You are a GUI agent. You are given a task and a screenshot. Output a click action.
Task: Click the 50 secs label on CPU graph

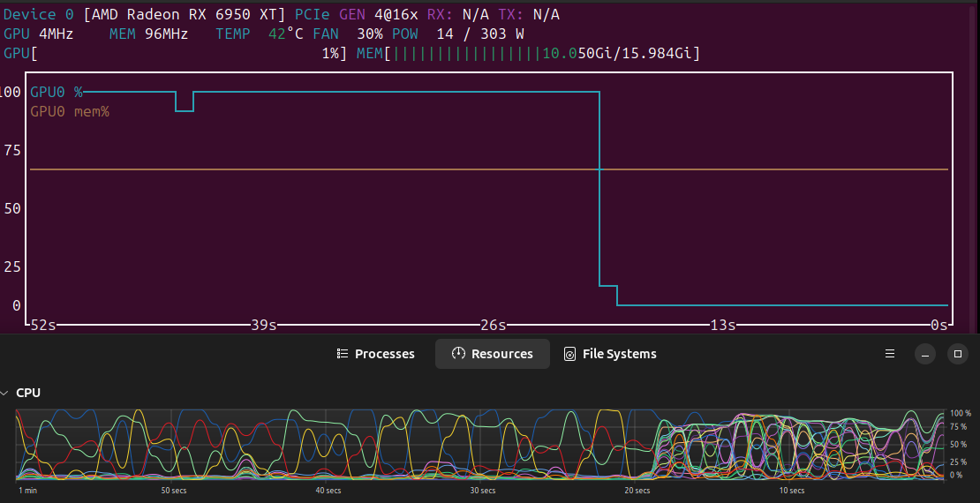point(174,491)
